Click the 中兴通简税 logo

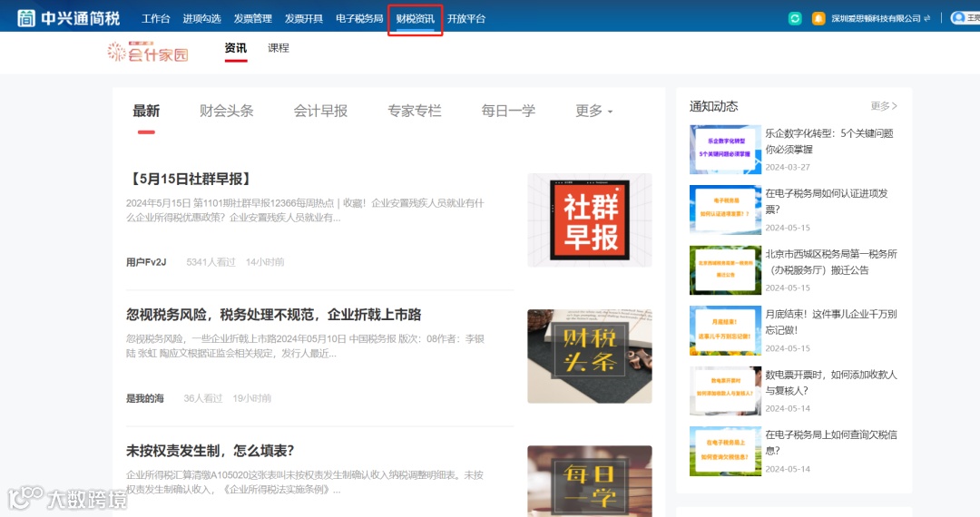click(68, 18)
